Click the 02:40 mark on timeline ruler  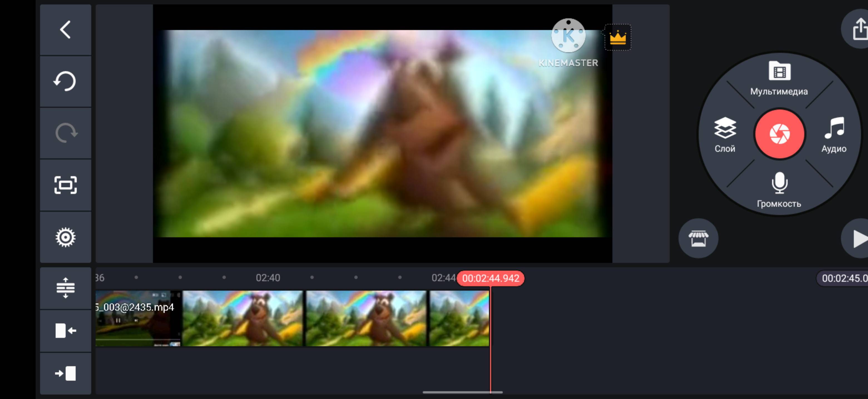[x=268, y=278]
